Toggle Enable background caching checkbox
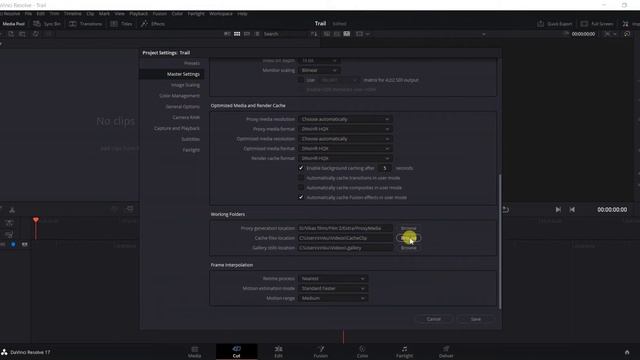 pos(301,168)
